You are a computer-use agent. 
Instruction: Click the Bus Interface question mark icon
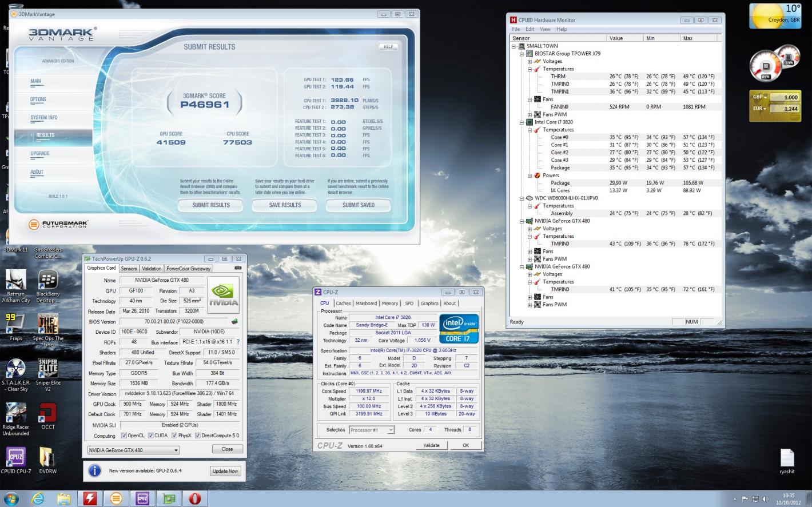coord(238,342)
